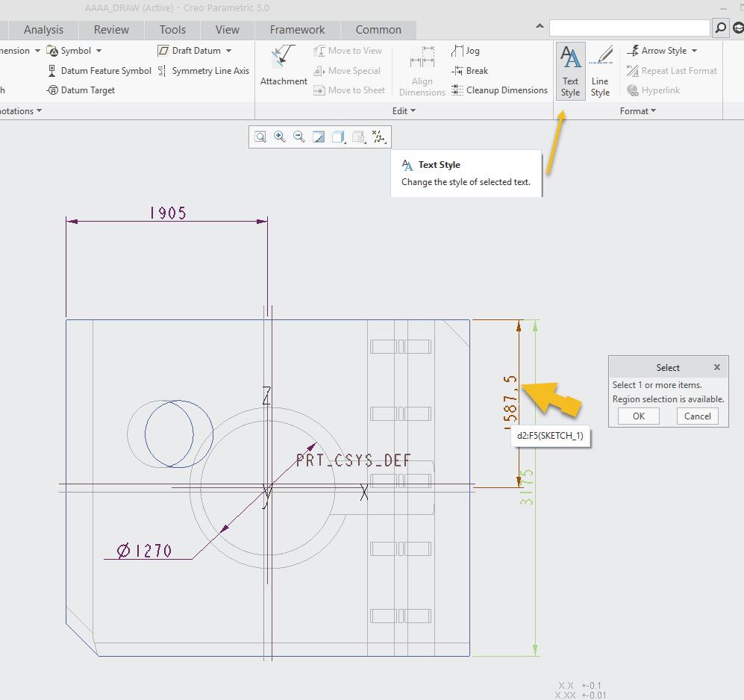Click the refit view icon
Image resolution: width=744 pixels, height=700 pixels.
(260, 137)
